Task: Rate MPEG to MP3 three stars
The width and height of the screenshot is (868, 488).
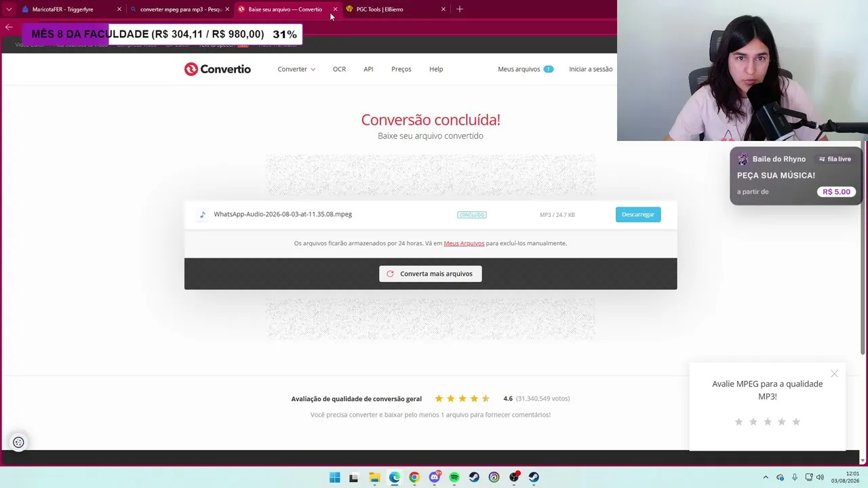Action: (768, 422)
